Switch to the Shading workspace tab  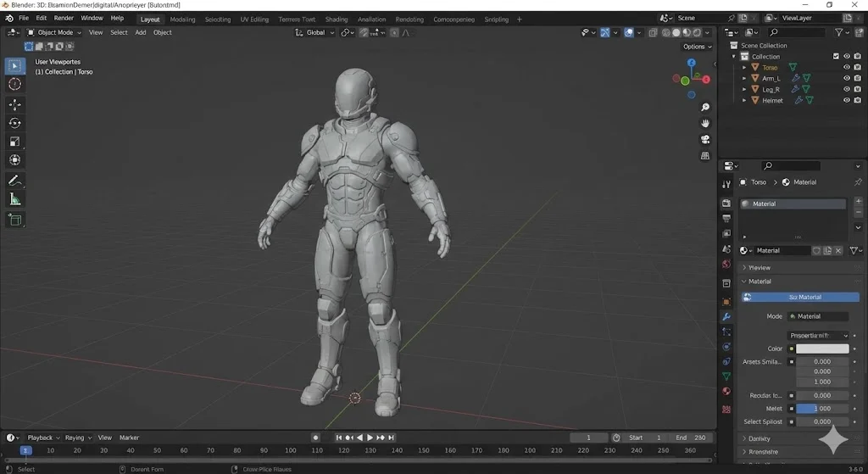coord(337,20)
